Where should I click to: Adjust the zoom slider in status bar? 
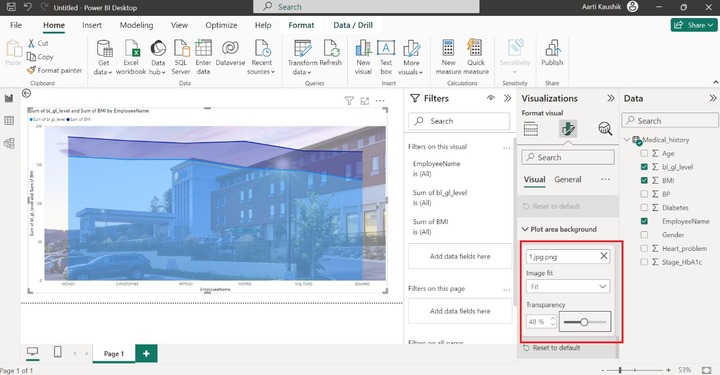(636, 369)
